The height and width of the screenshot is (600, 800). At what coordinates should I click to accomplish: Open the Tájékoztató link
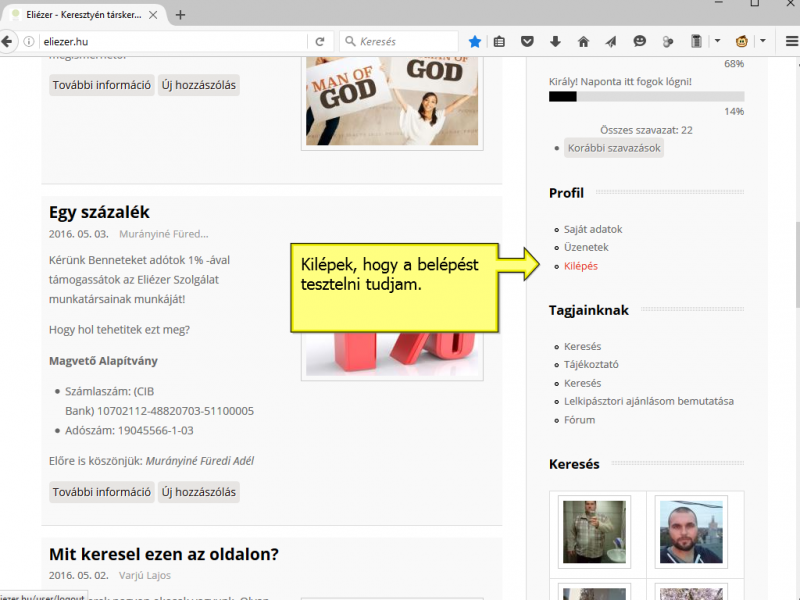click(591, 364)
